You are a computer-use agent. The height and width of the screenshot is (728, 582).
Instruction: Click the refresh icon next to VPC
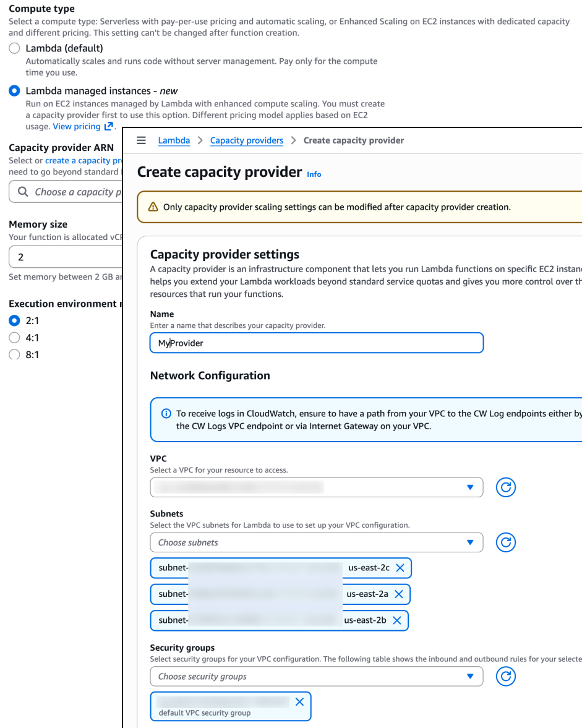pyautogui.click(x=505, y=487)
